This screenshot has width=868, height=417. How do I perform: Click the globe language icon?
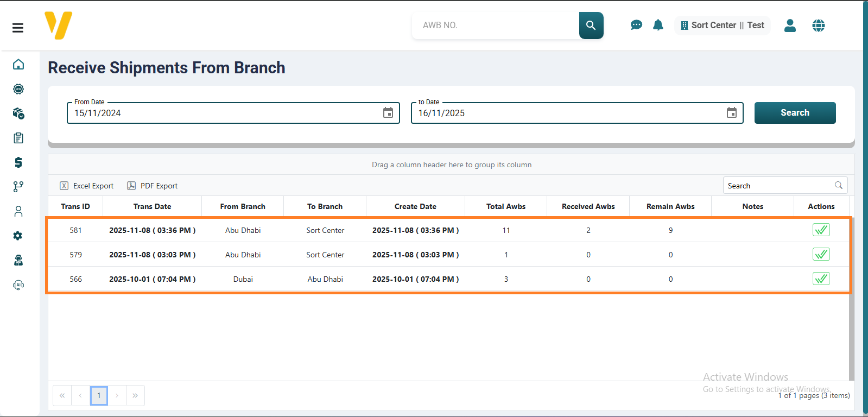coord(818,26)
